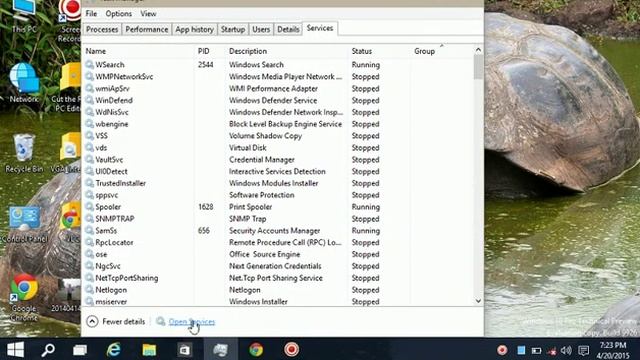Switch to the Processes tab
640x360 pixels.
click(102, 29)
